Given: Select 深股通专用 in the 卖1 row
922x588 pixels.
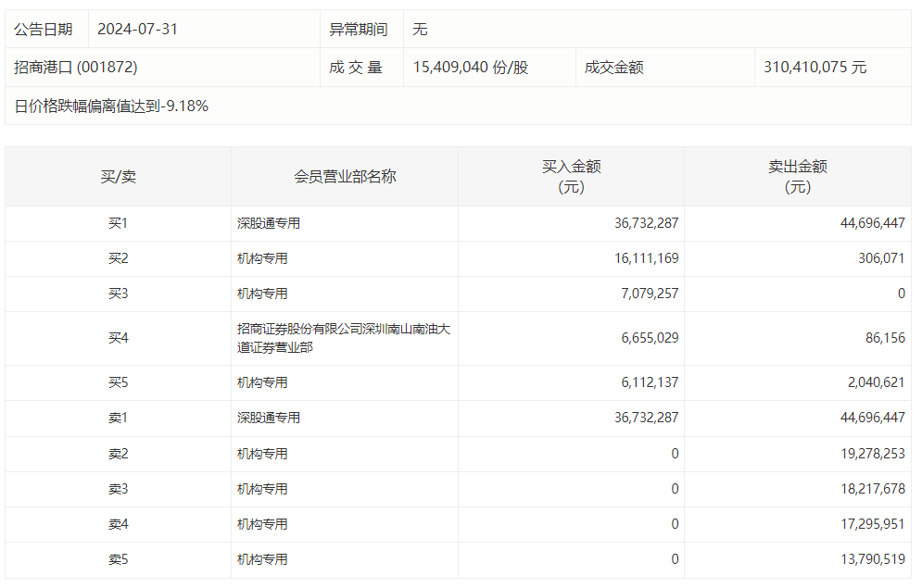Looking at the screenshot, I should coord(268,419).
